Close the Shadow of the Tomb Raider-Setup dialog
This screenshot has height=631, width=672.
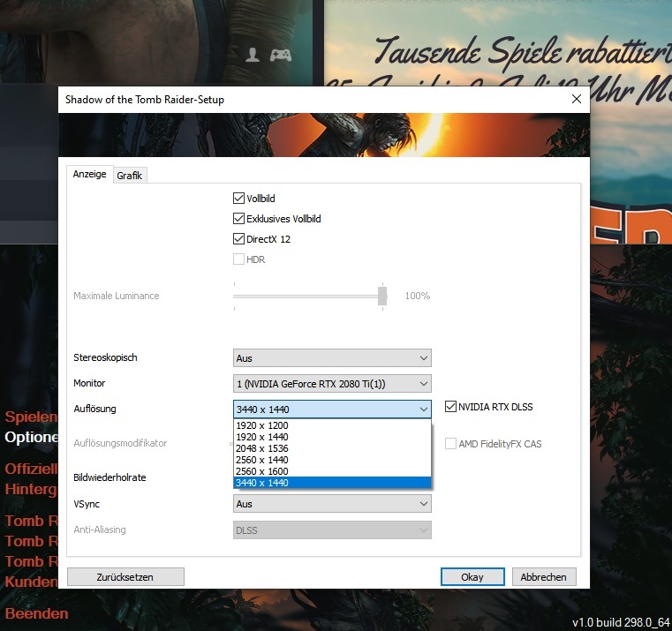coord(577,100)
